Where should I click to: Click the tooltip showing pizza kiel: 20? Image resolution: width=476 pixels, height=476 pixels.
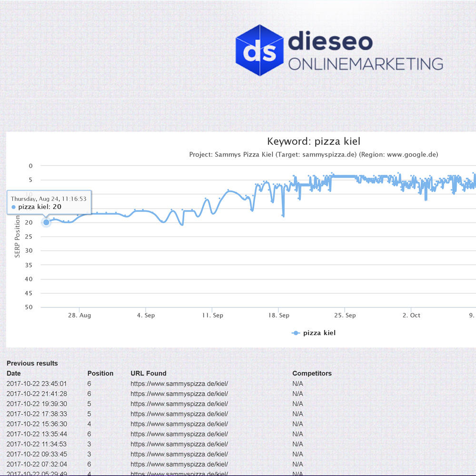pyautogui.click(x=49, y=202)
